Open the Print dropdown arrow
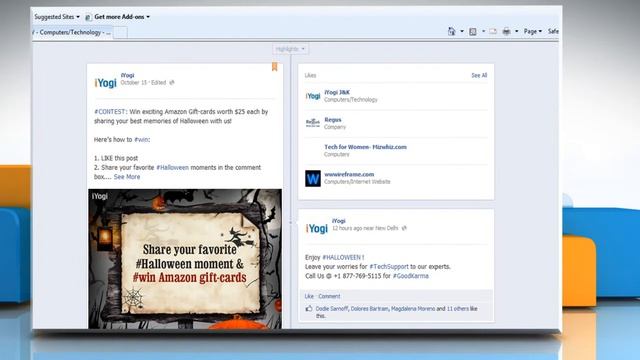Screen dimensions: 640x360 click(x=516, y=31)
